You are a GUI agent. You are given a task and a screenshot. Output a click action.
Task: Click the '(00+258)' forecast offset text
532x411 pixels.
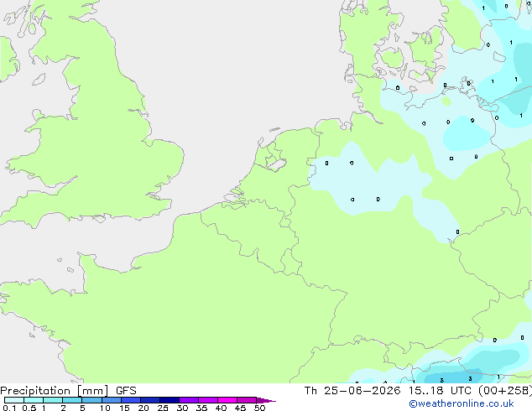[505, 391]
